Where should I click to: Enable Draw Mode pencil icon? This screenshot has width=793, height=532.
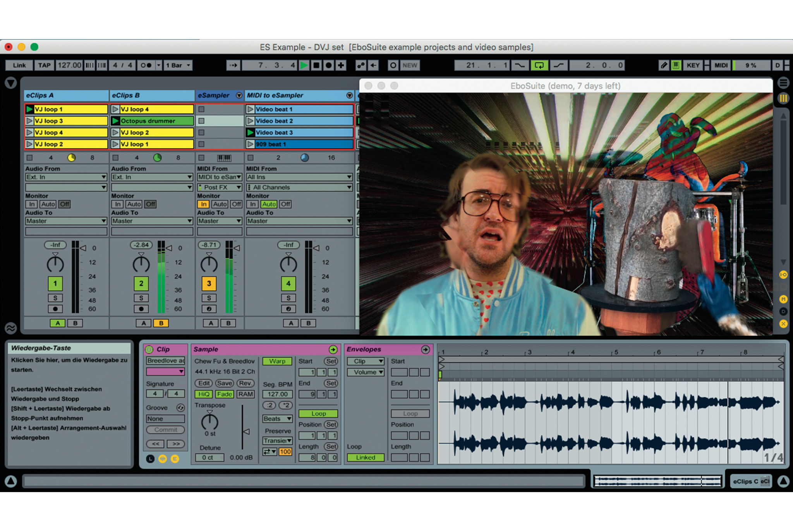664,65
